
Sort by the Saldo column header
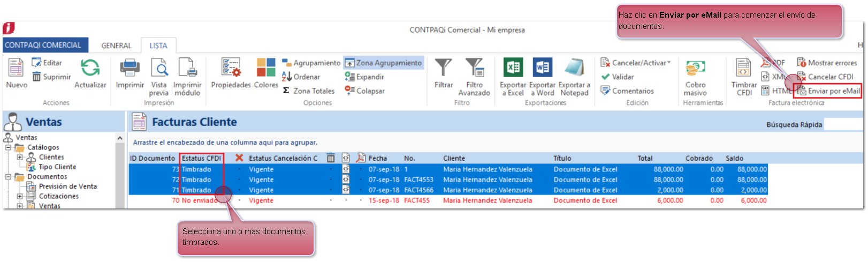click(x=734, y=158)
